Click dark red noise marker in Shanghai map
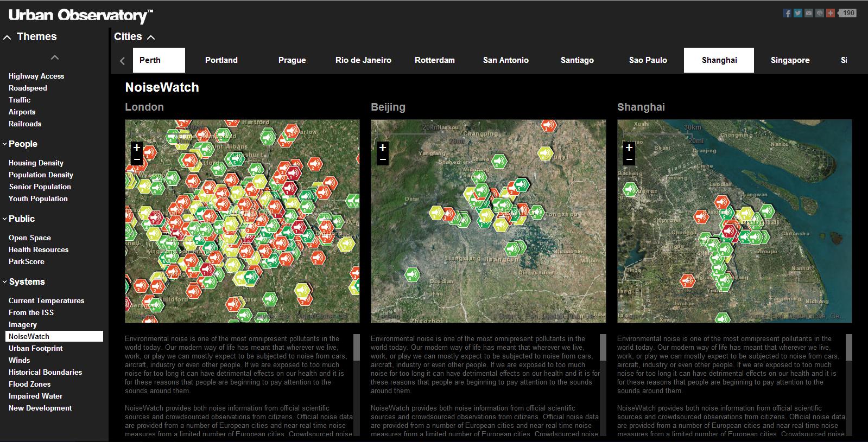Screen dimensions: 868x442 pos(729,231)
